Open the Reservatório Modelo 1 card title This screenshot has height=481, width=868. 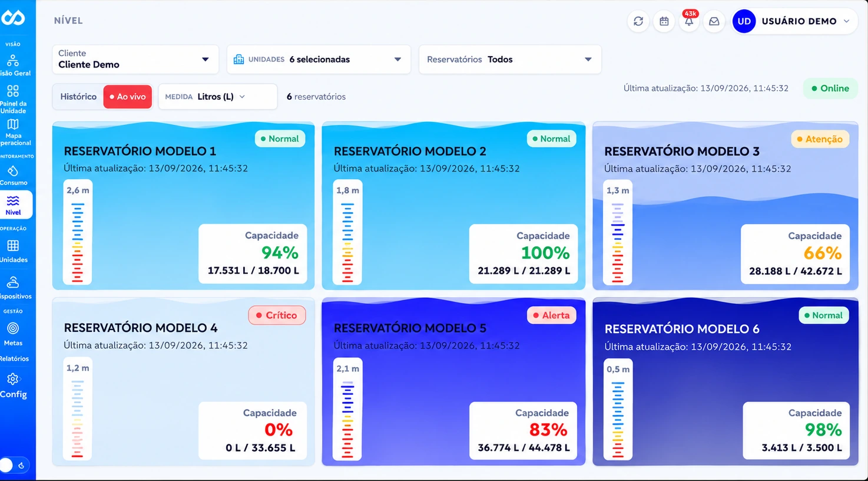point(140,151)
